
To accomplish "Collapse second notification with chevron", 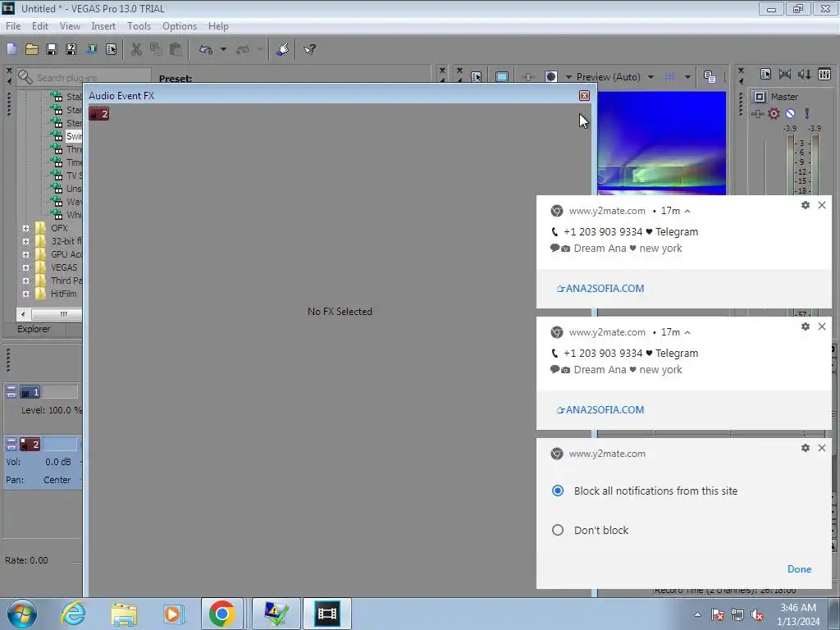I will point(687,333).
